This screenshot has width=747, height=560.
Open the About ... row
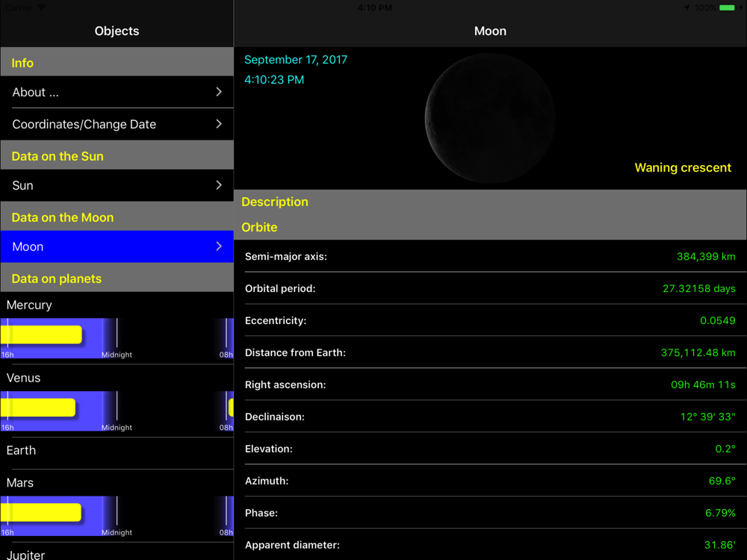pyautogui.click(x=117, y=92)
